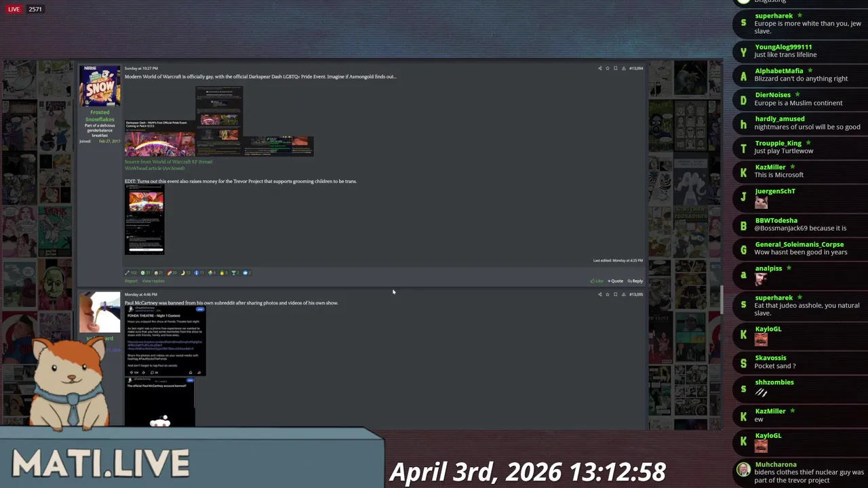868x488 pixels.
Task: Click username YoungAlog999111 in chat
Action: [783, 47]
